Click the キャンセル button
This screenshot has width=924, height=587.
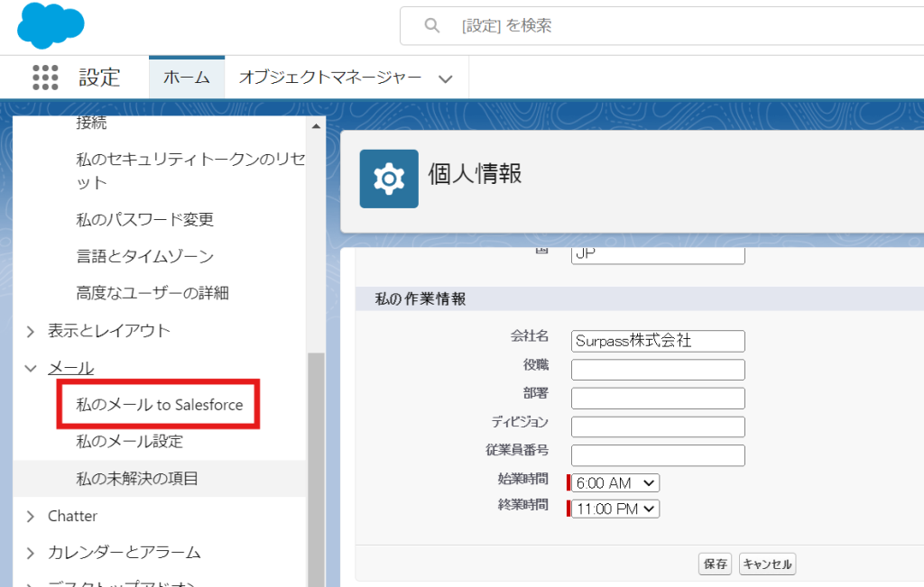coord(767,564)
